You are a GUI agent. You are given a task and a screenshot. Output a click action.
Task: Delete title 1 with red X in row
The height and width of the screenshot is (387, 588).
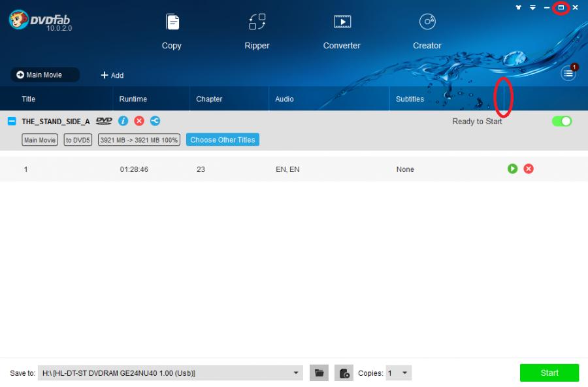pyautogui.click(x=529, y=169)
